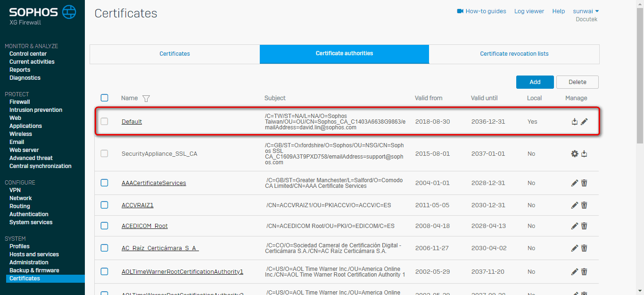Open the Default certificate authority name link
Screen dimensions: 644x295
tap(132, 122)
